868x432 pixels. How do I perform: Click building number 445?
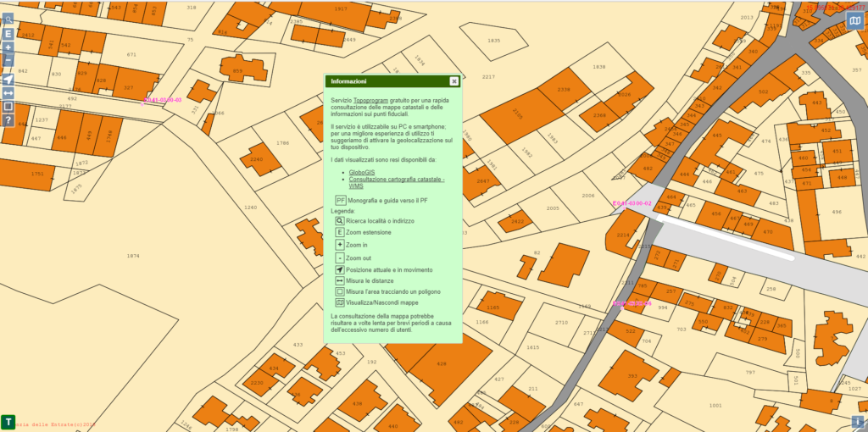point(717,136)
